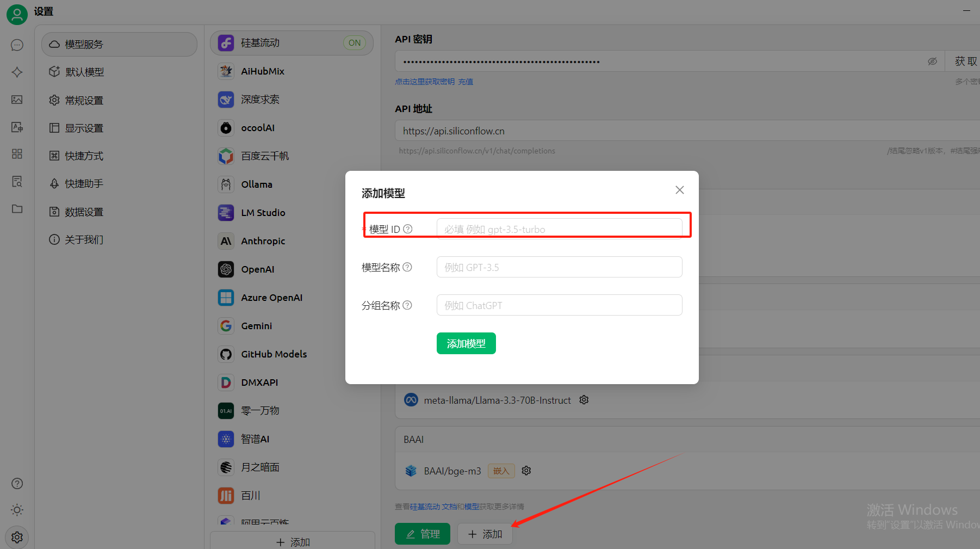The width and height of the screenshot is (980, 549).
Task: Click the GitHub Models provider icon
Action: [x=226, y=354]
